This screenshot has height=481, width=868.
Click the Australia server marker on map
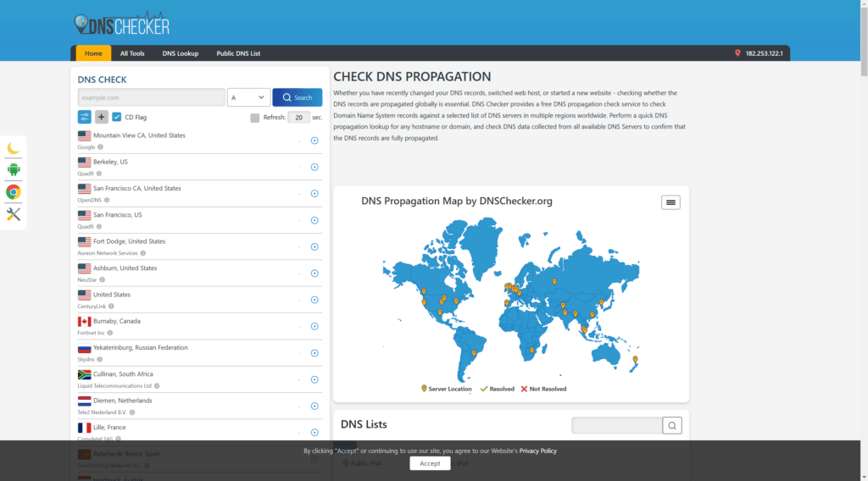635,359
